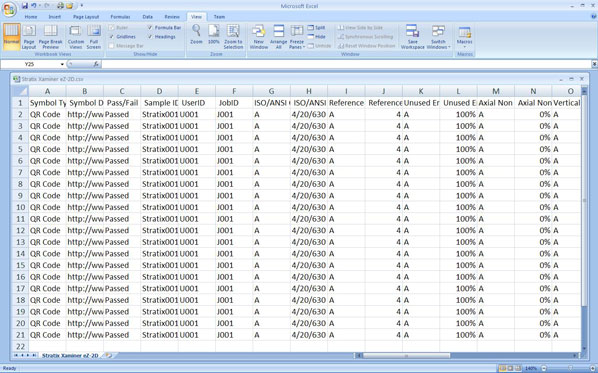Select cell A12 'QR Code'
598x373 pixels.
47,230
